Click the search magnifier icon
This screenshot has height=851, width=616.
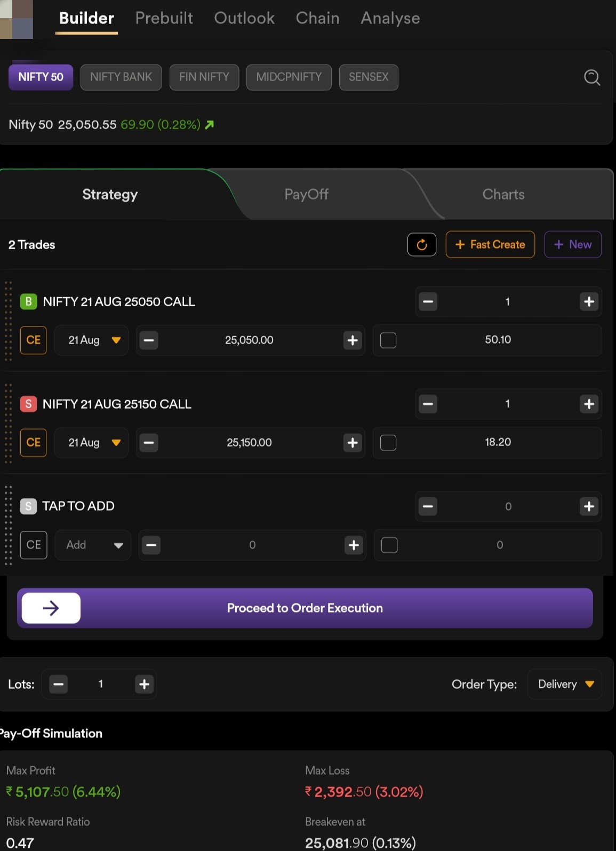[591, 78]
